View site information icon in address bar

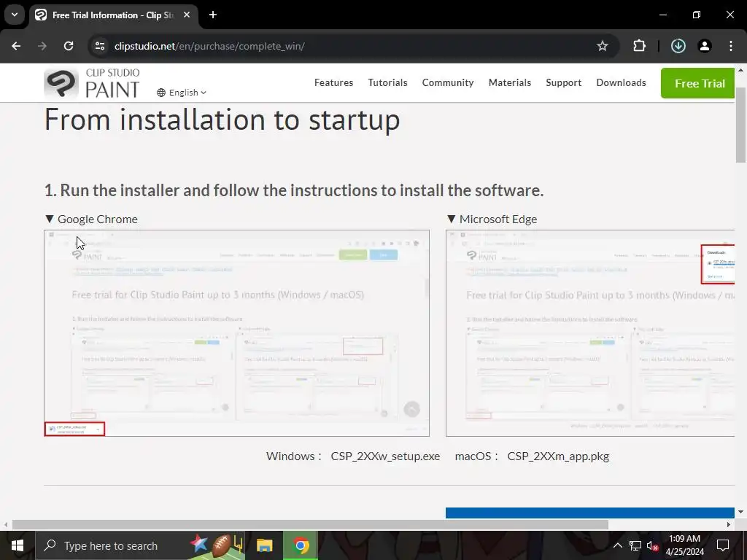[99, 46]
